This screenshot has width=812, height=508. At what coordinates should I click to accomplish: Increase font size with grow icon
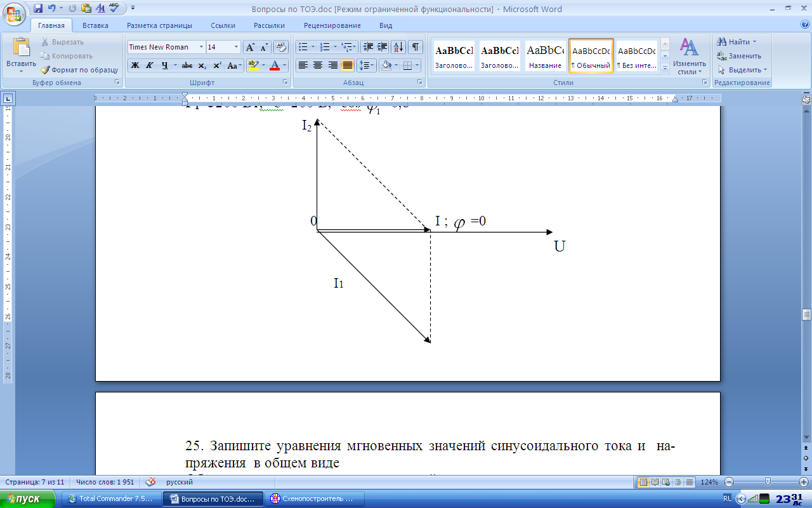click(250, 47)
